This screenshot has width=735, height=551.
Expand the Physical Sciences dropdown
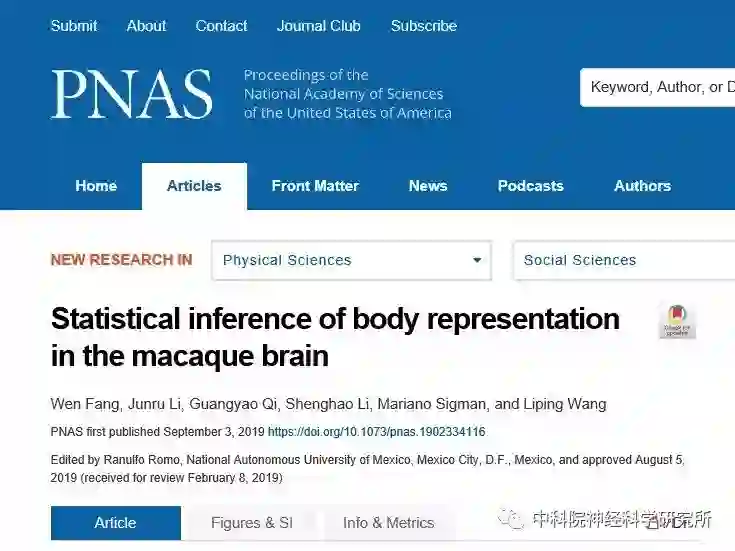coord(352,260)
